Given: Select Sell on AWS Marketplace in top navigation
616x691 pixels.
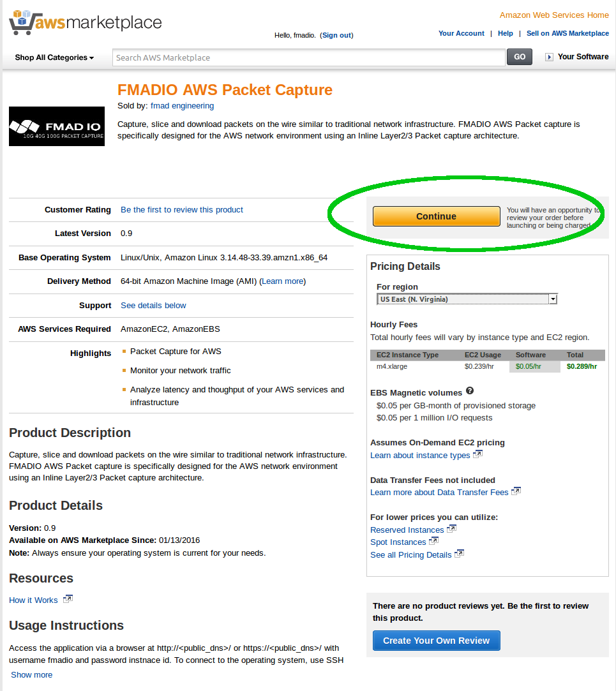Looking at the screenshot, I should pos(567,33).
